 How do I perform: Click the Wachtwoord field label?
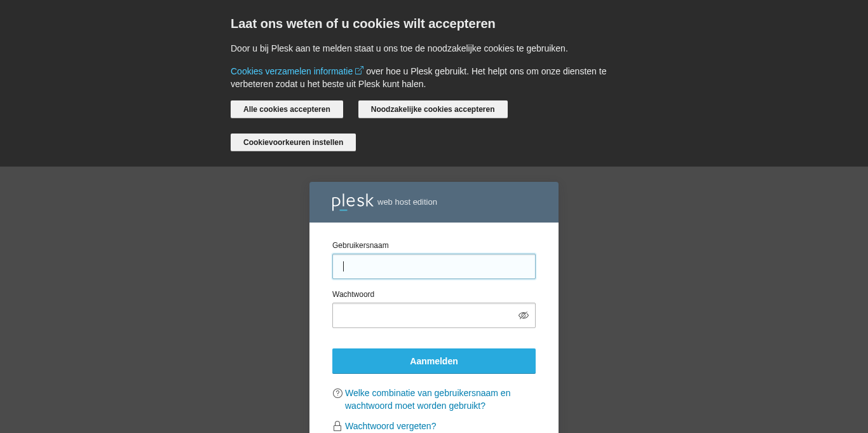[x=353, y=294]
